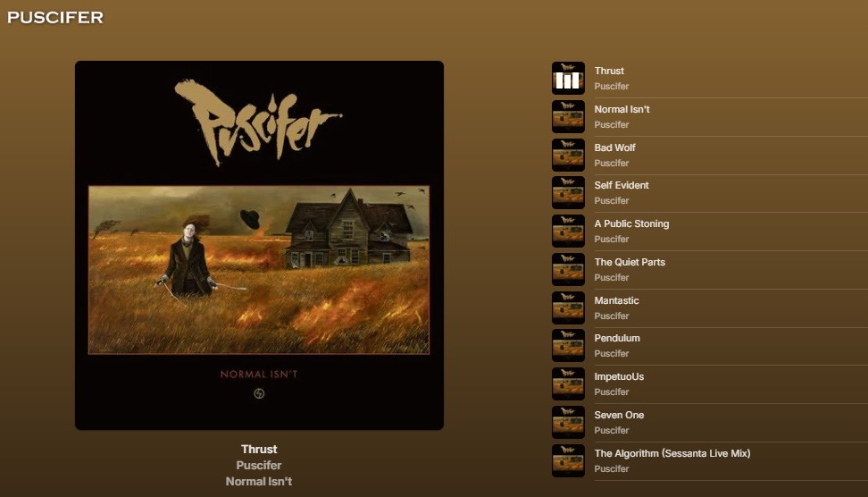Click the Thrust title in track list
The image size is (868, 497).
[x=609, y=71]
